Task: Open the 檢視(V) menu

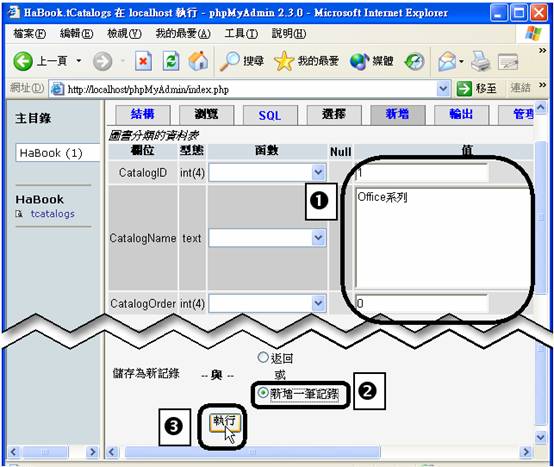Action: pyautogui.click(x=124, y=34)
